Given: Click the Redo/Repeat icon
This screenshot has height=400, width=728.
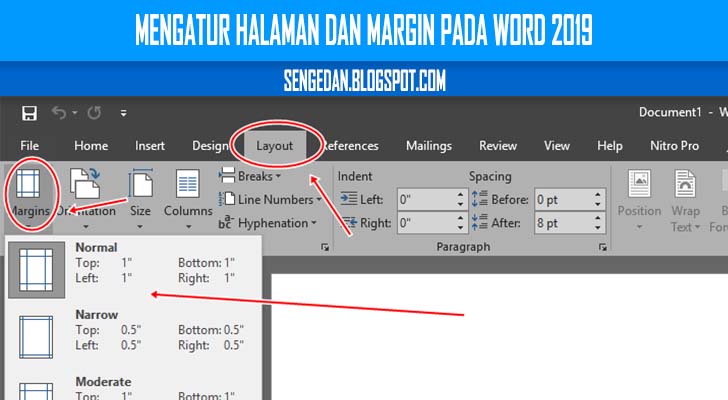Looking at the screenshot, I should coord(94,112).
